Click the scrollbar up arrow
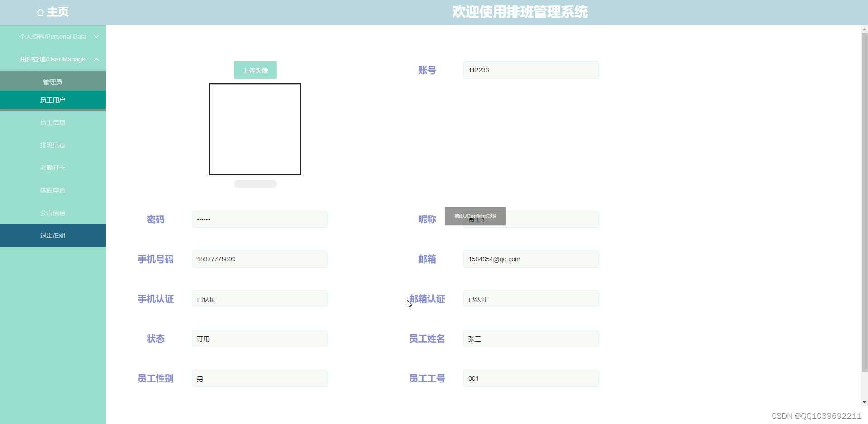This screenshot has height=424, width=868. coord(864,29)
